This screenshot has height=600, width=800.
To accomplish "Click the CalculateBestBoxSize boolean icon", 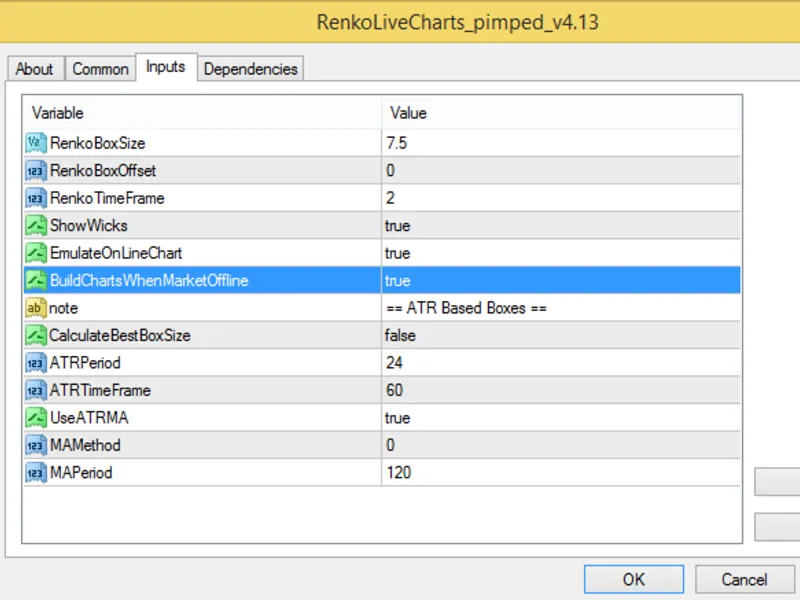I will (36, 335).
